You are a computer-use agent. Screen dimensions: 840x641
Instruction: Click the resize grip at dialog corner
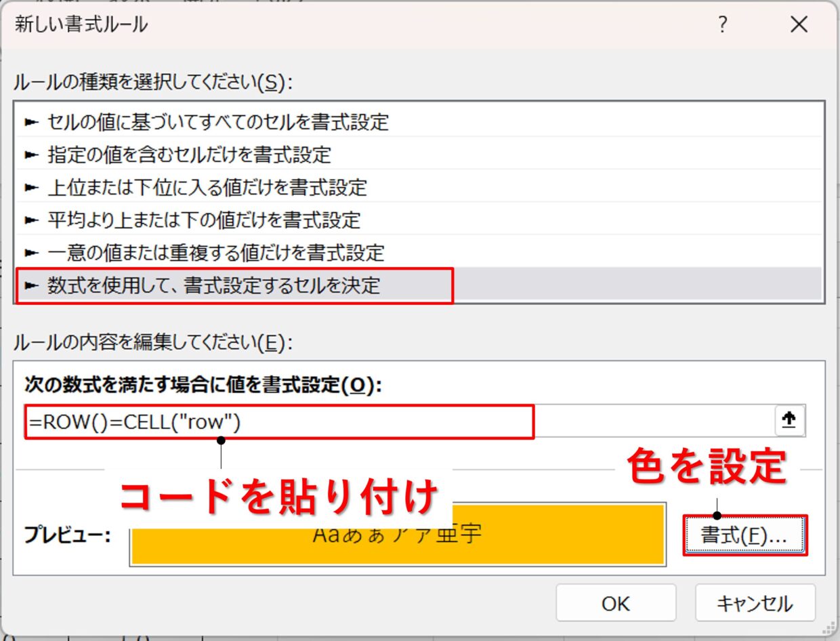pos(828,629)
